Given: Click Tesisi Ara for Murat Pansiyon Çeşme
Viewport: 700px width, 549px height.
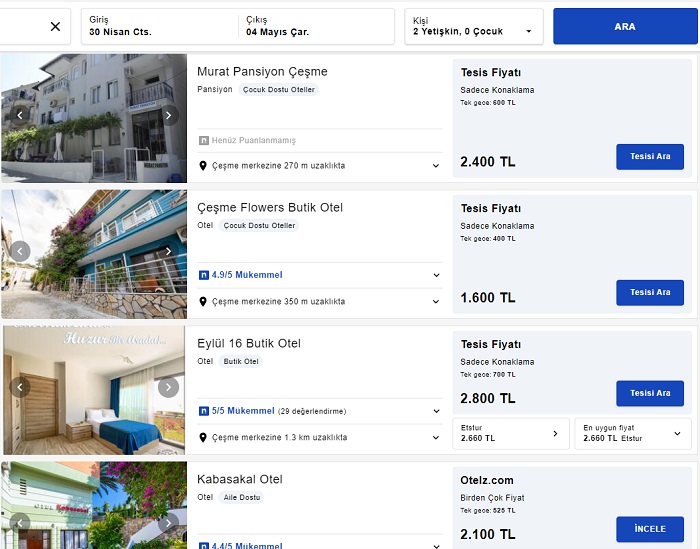Looking at the screenshot, I should coord(650,157).
